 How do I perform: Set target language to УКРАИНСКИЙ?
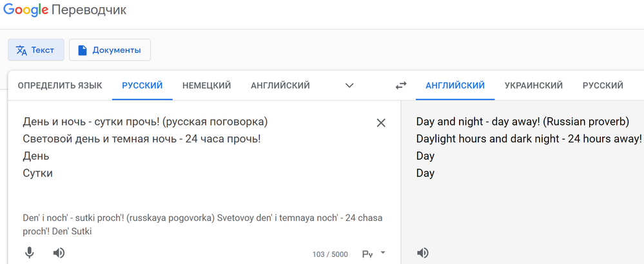(x=534, y=86)
